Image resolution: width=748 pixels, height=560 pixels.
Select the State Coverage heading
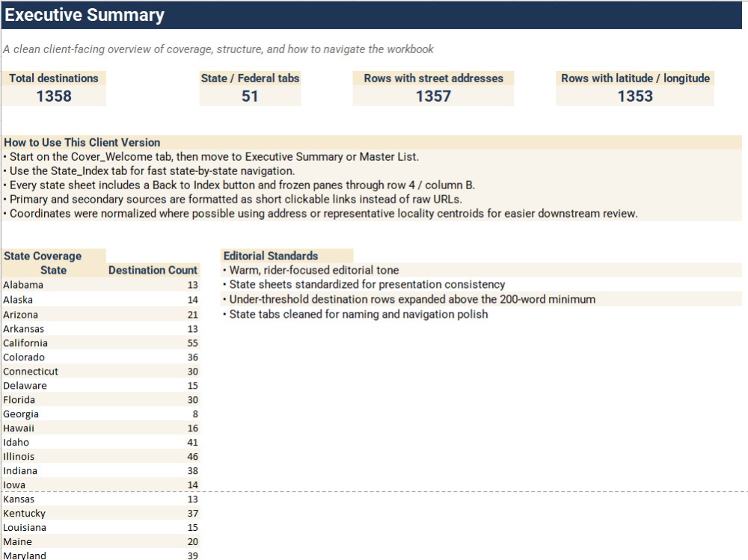pyautogui.click(x=53, y=256)
